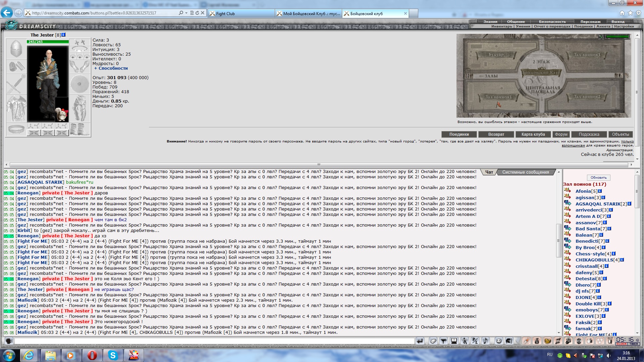Open the money bag icon

(x=537, y=341)
